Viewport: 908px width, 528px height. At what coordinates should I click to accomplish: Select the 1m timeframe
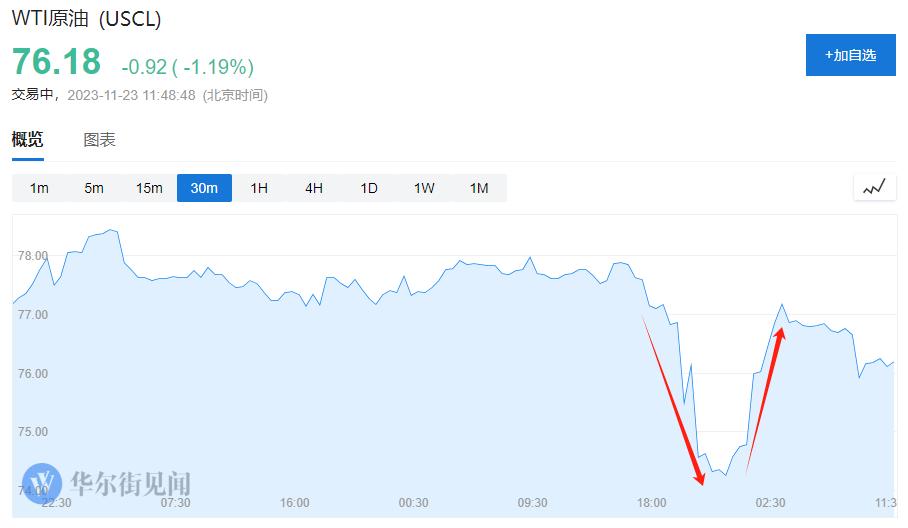(39, 188)
